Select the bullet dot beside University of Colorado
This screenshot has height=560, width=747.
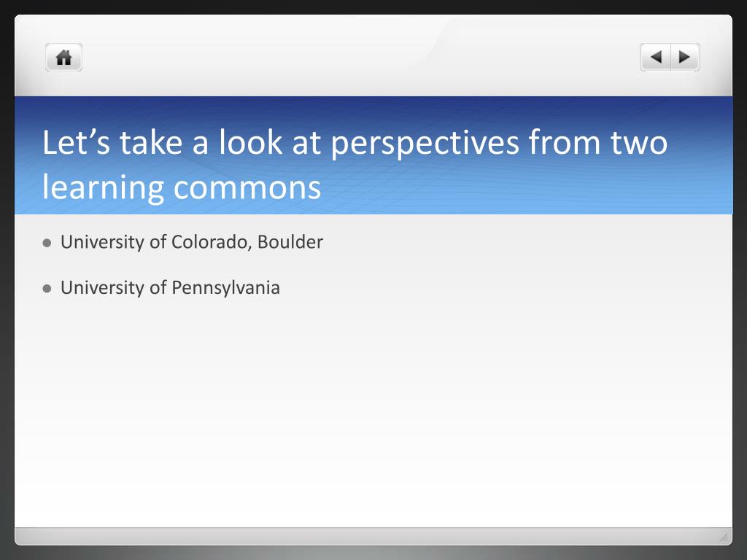pos(47,244)
